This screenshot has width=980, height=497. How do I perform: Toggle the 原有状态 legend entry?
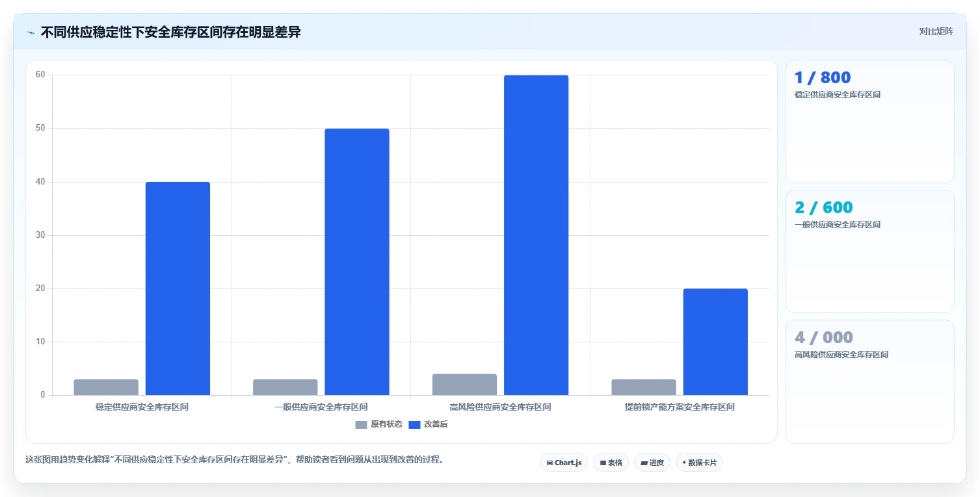(x=378, y=424)
